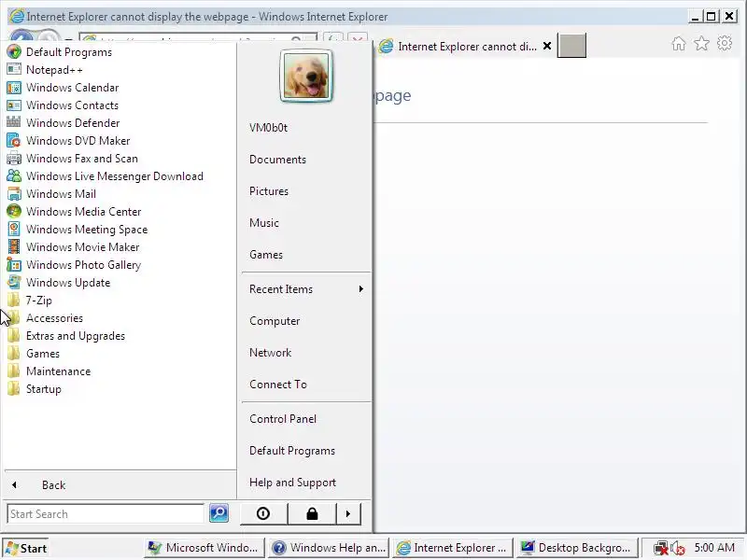Switch to Windows Help taskbar button
The height and width of the screenshot is (560, 747).
point(329,548)
